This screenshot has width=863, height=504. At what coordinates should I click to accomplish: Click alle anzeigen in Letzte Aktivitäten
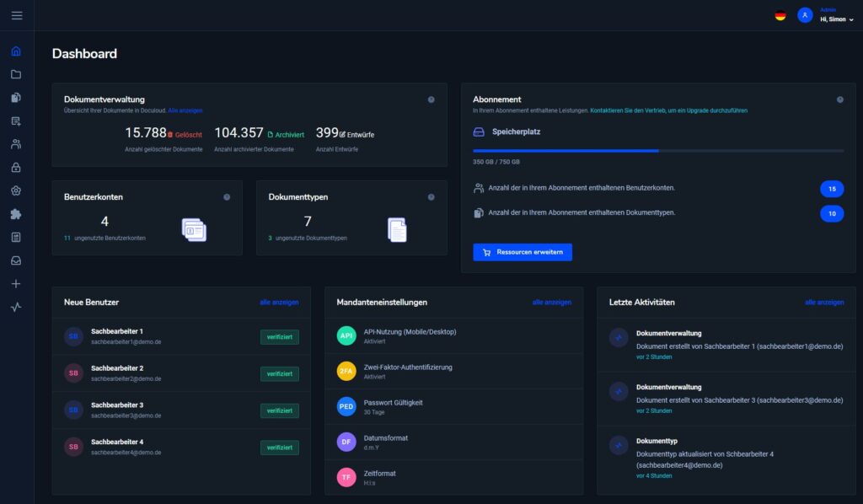824,302
